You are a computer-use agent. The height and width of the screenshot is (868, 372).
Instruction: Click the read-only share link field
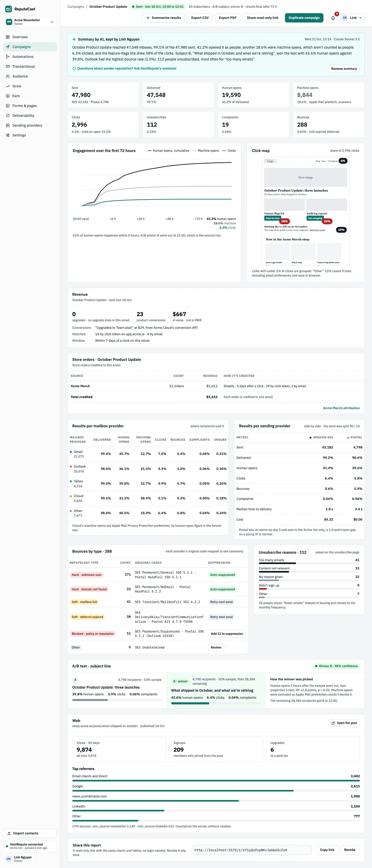252,850
